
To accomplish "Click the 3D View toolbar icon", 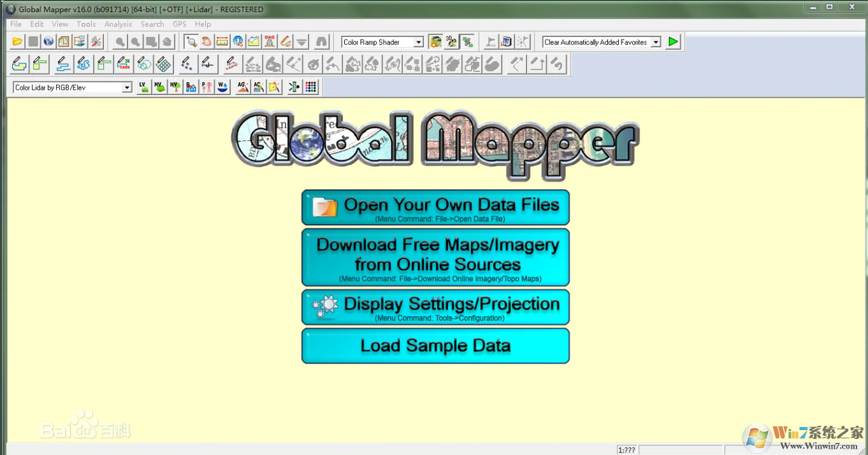I will [451, 41].
